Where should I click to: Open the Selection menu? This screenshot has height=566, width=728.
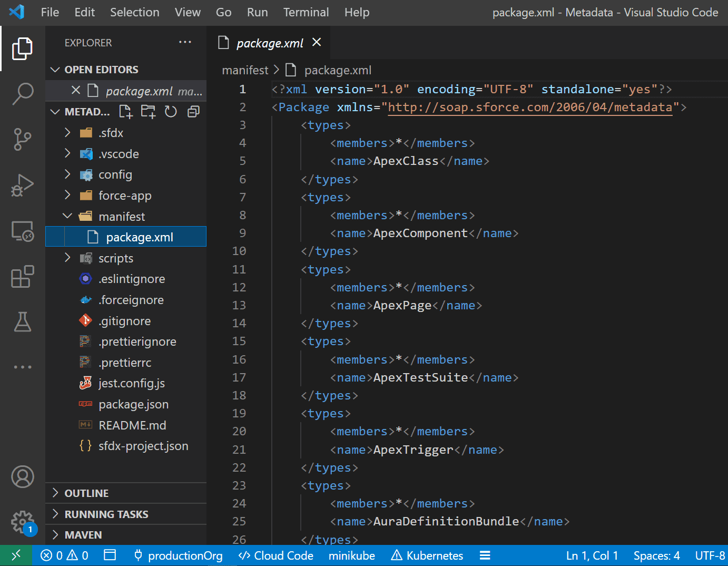pyautogui.click(x=134, y=12)
